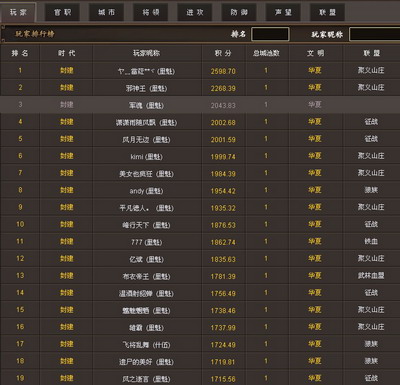Click score 1781.39 in rank 13
This screenshot has height=385, width=400.
click(223, 276)
